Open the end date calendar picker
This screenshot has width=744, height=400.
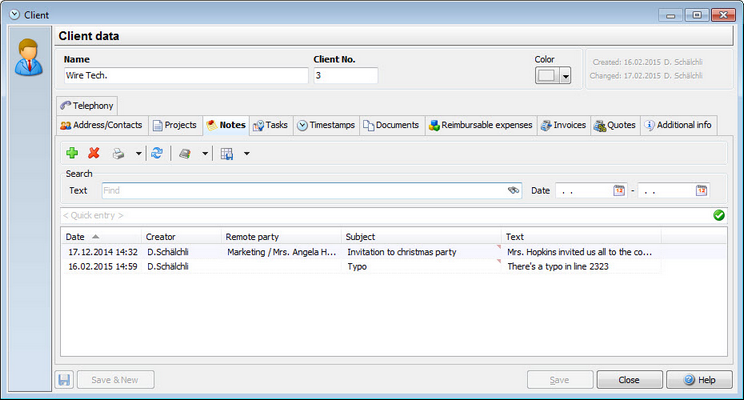(x=702, y=190)
